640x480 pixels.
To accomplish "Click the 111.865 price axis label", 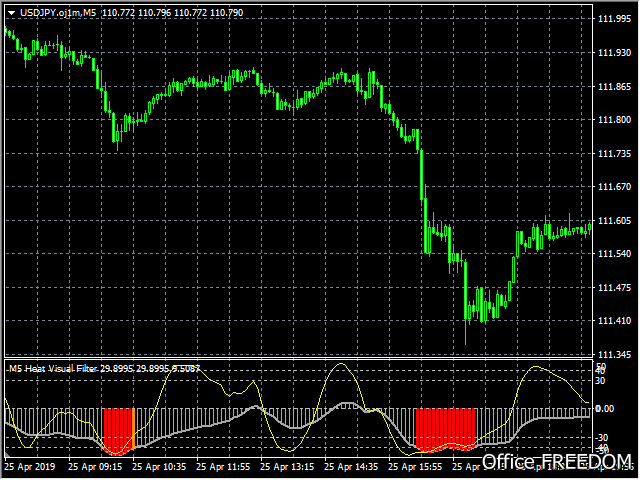I will click(614, 87).
